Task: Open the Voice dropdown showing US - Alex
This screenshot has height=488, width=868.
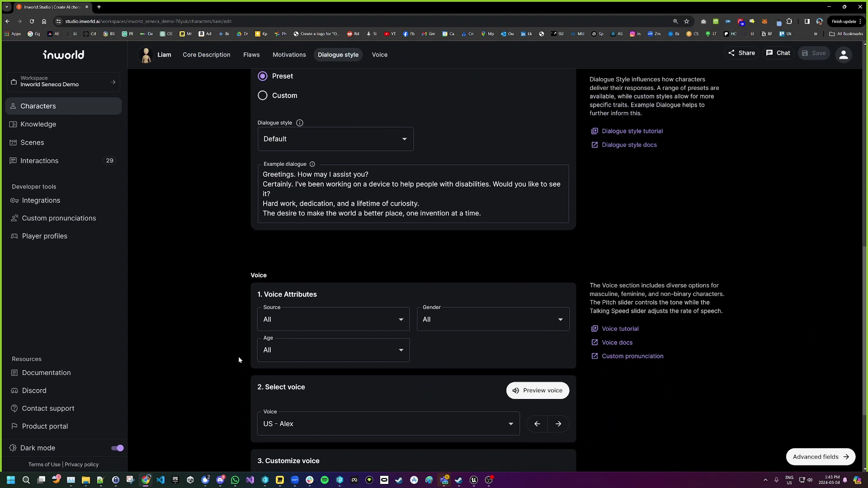Action: click(388, 424)
